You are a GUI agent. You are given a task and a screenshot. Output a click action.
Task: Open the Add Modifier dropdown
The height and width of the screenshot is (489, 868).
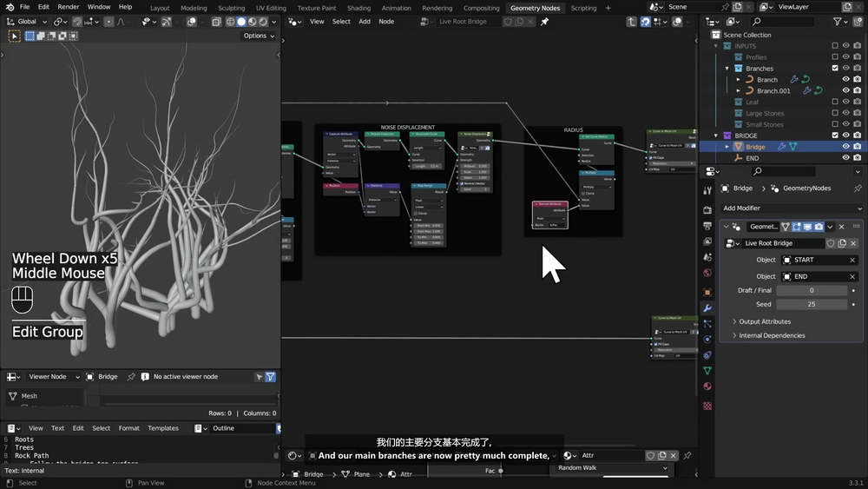[x=792, y=208]
